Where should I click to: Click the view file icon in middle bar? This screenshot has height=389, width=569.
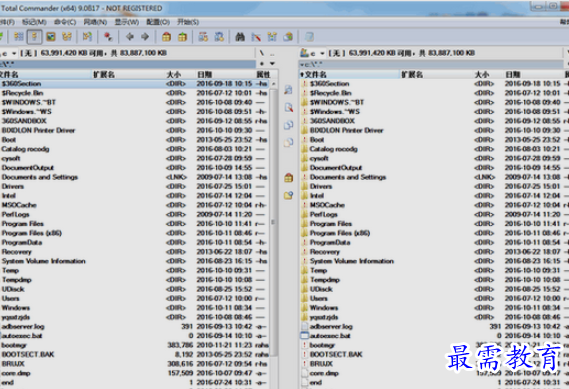(288, 89)
